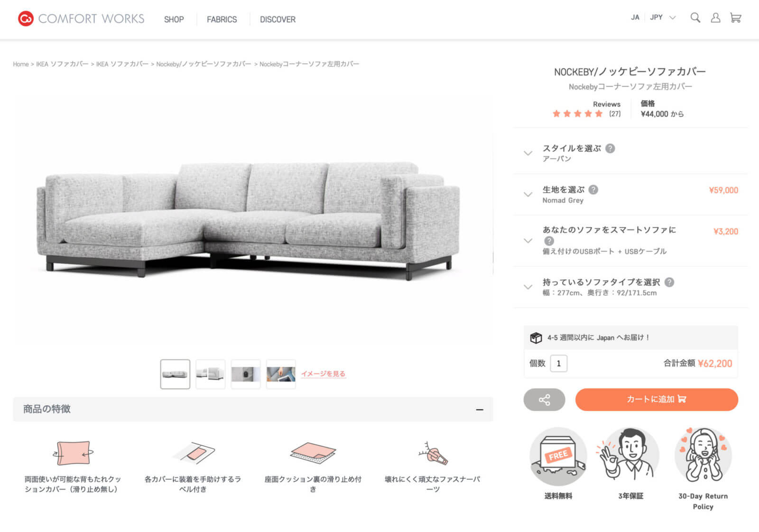The height and width of the screenshot is (532, 759).
Task: Add item with カートに追加 button
Action: point(657,400)
